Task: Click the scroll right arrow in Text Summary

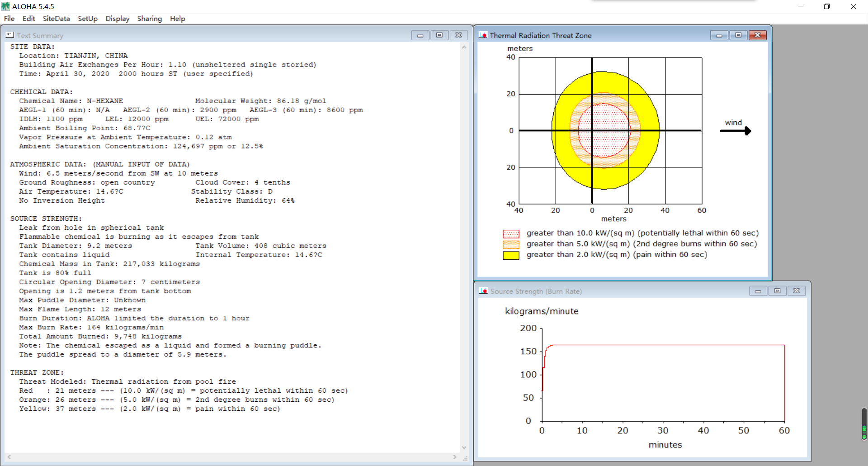Action: [455, 457]
